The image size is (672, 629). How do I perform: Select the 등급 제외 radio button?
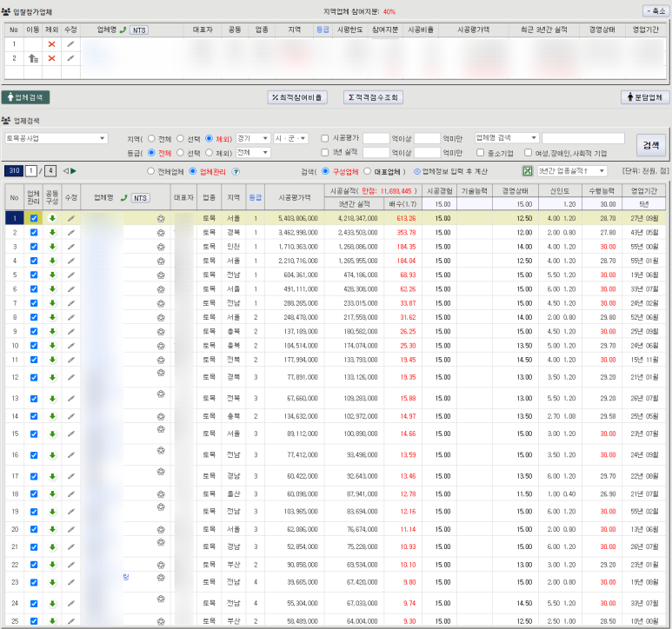pyautogui.click(x=210, y=152)
